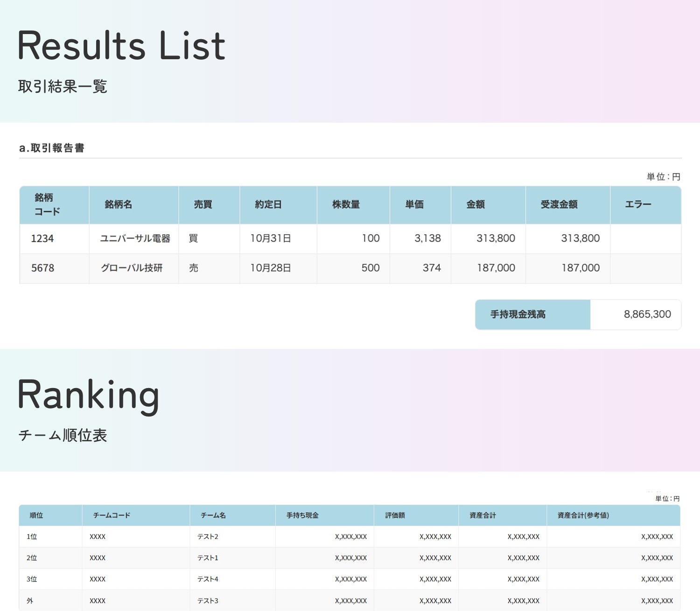Click the チームコード column header
Screen dimensions: 700x611
(112, 515)
